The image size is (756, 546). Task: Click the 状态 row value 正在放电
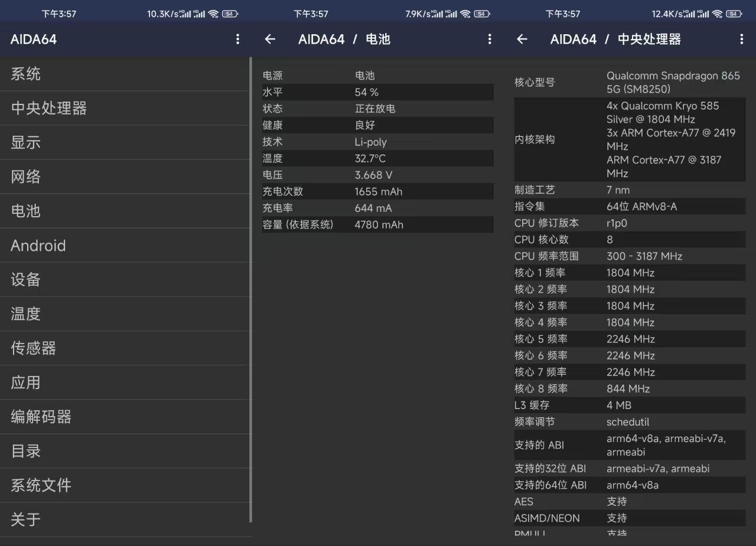pos(375,109)
